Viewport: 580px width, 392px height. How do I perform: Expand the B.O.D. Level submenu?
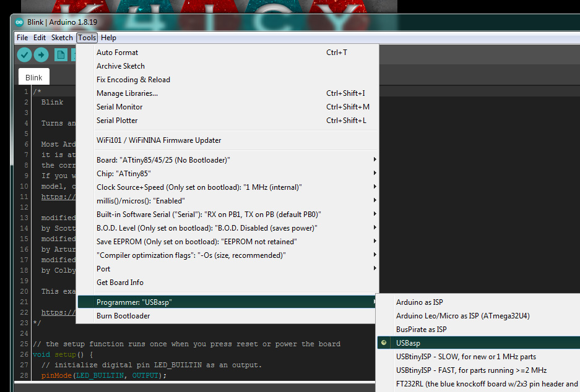228,228
